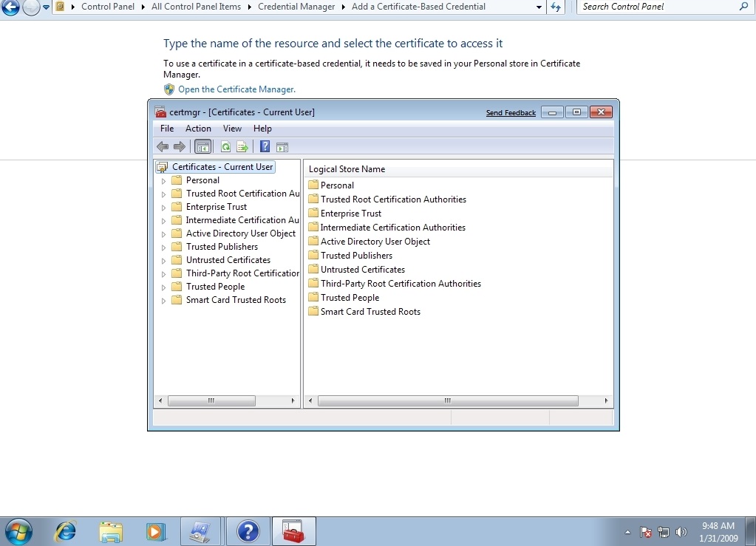
Task: Toggle Show/Hide Console Tree toolbar button
Action: tap(202, 146)
